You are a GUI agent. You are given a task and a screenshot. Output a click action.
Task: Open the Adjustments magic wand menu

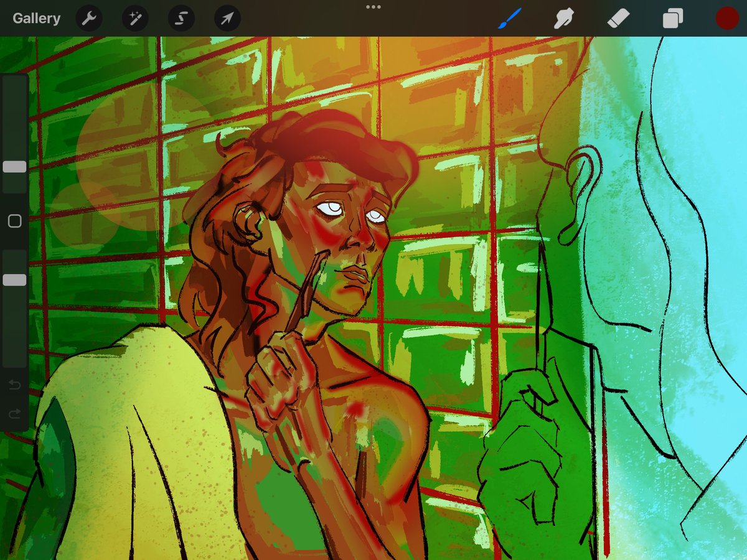pyautogui.click(x=135, y=19)
